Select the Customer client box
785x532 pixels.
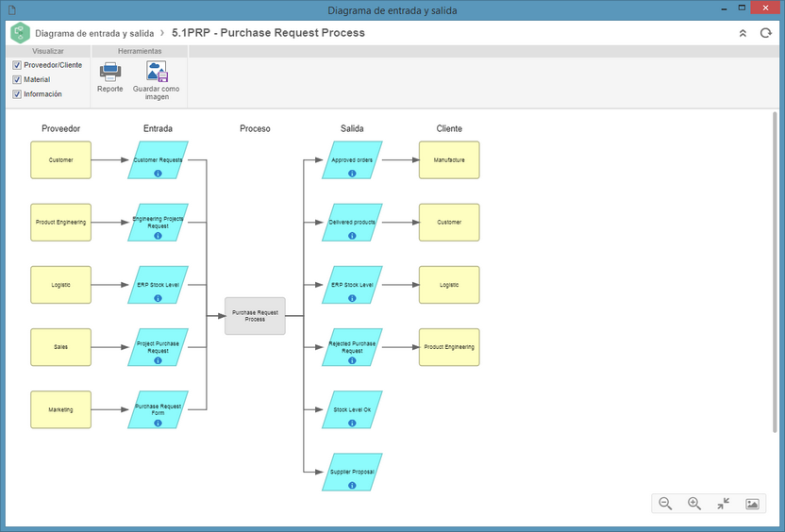click(x=449, y=223)
